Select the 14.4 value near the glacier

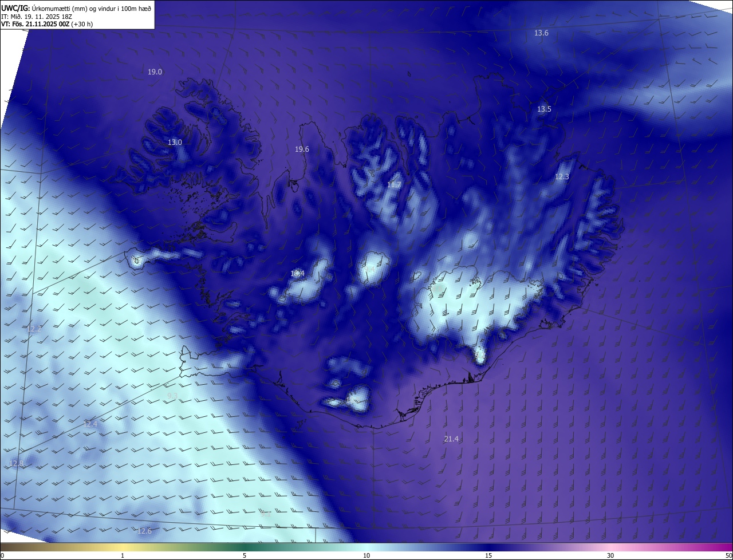(x=297, y=274)
